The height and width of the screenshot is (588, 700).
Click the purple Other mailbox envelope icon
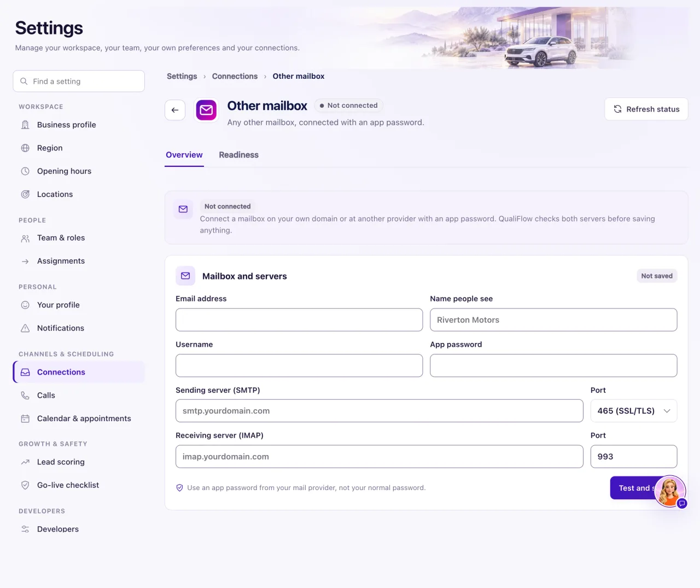(206, 110)
